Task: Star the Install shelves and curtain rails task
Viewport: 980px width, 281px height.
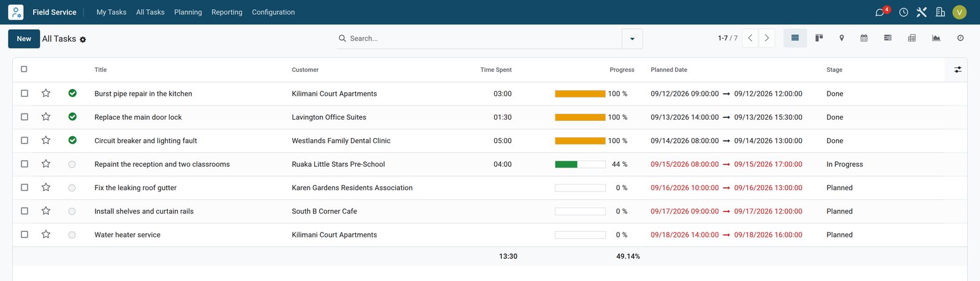Action: (46, 211)
